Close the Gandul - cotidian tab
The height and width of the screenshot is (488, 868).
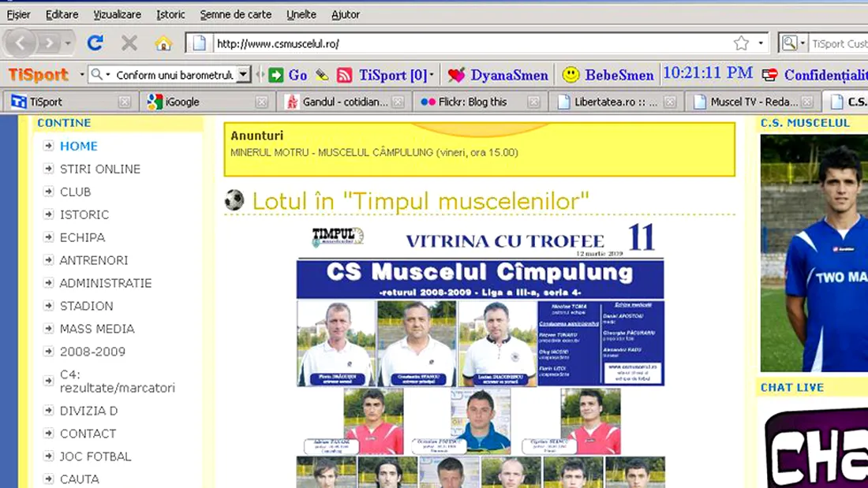point(398,102)
